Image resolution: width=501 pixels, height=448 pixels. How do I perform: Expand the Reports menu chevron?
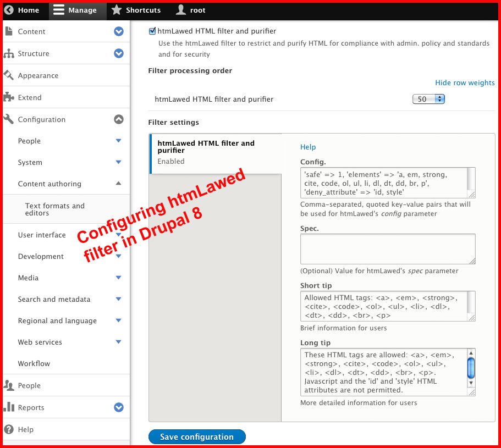click(x=119, y=407)
